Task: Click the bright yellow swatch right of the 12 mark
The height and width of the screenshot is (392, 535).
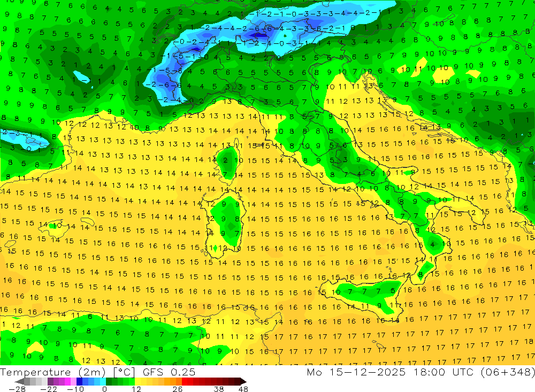Action: pos(138,381)
